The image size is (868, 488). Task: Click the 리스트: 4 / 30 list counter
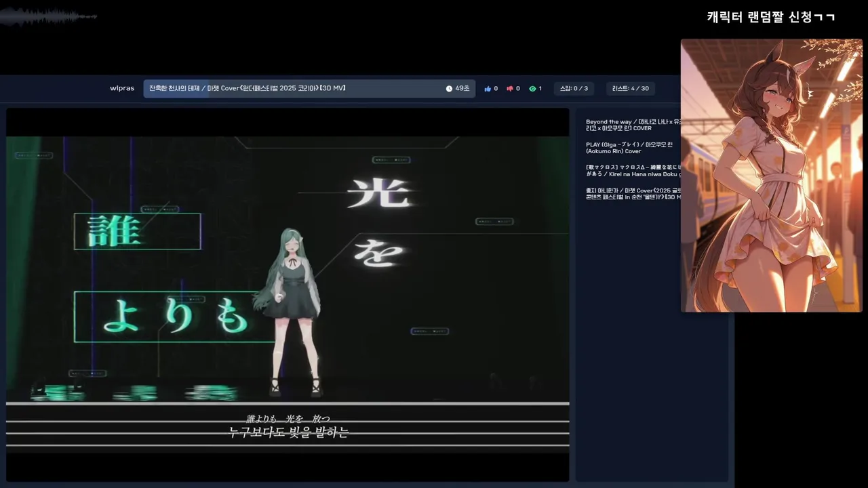coord(631,89)
